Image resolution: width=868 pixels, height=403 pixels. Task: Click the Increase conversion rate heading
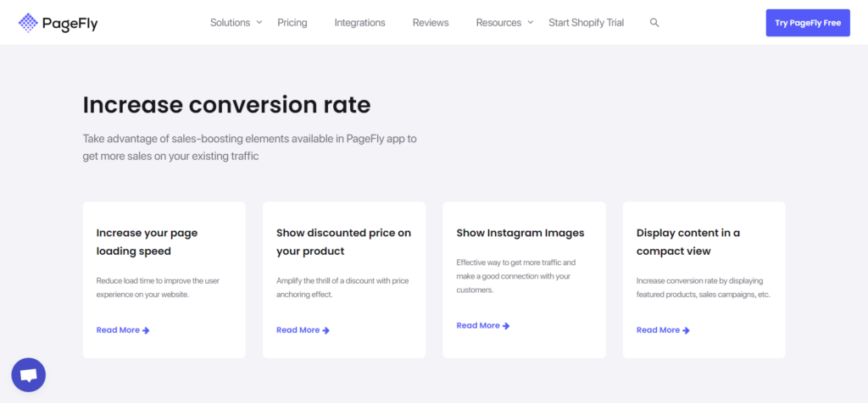226,104
